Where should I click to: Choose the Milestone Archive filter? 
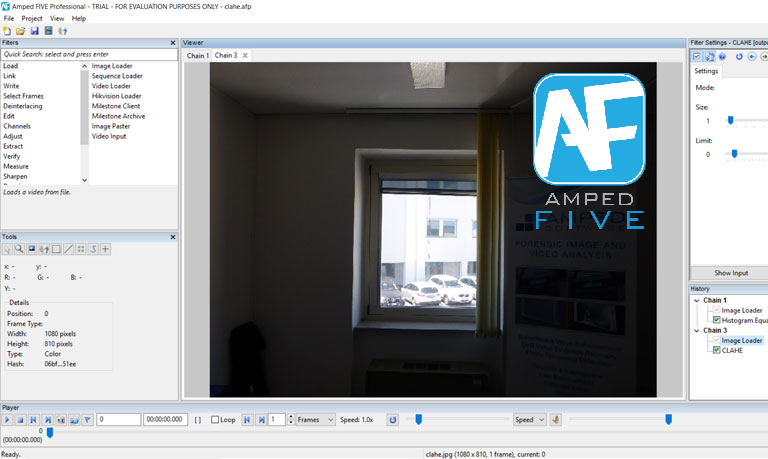click(x=119, y=116)
